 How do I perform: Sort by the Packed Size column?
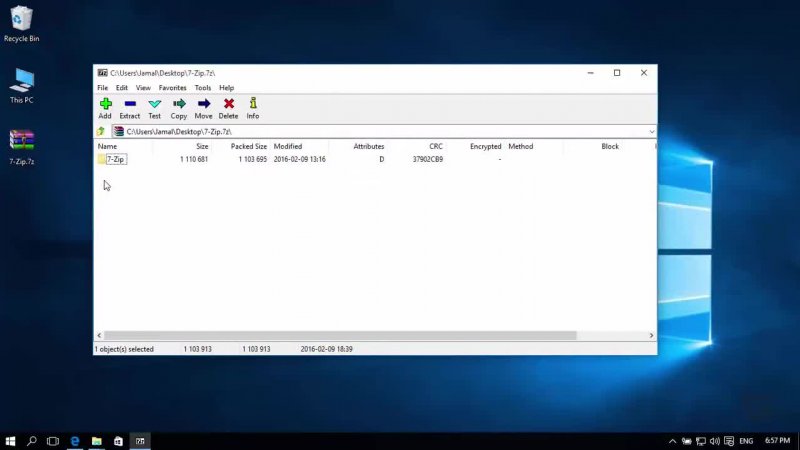point(248,146)
